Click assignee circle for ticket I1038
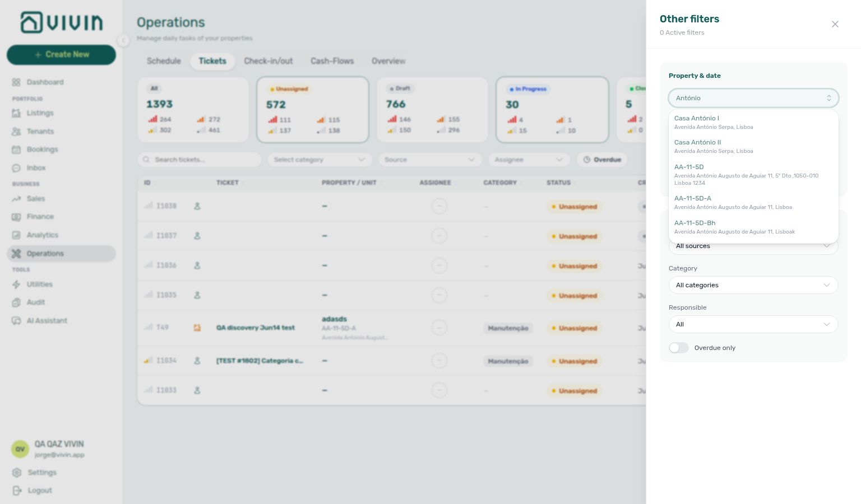 439,206
